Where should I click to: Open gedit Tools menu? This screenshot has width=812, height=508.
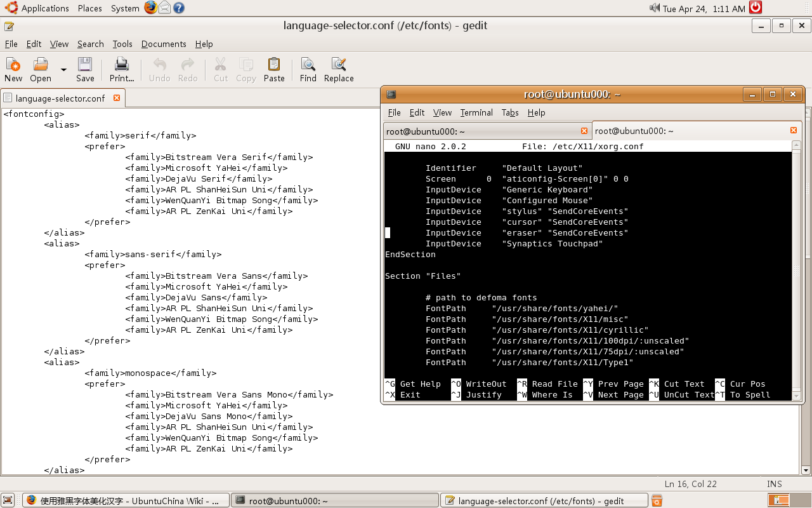[x=122, y=44]
